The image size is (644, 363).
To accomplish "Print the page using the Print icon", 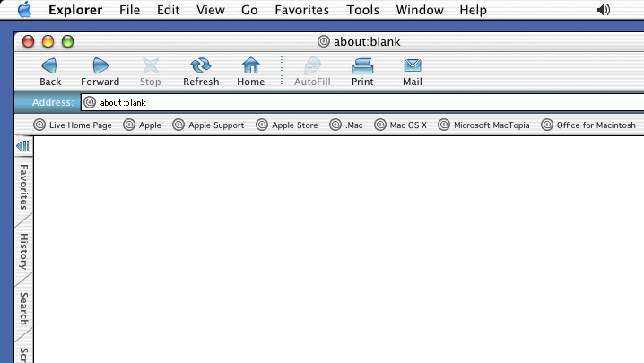I will point(362,65).
